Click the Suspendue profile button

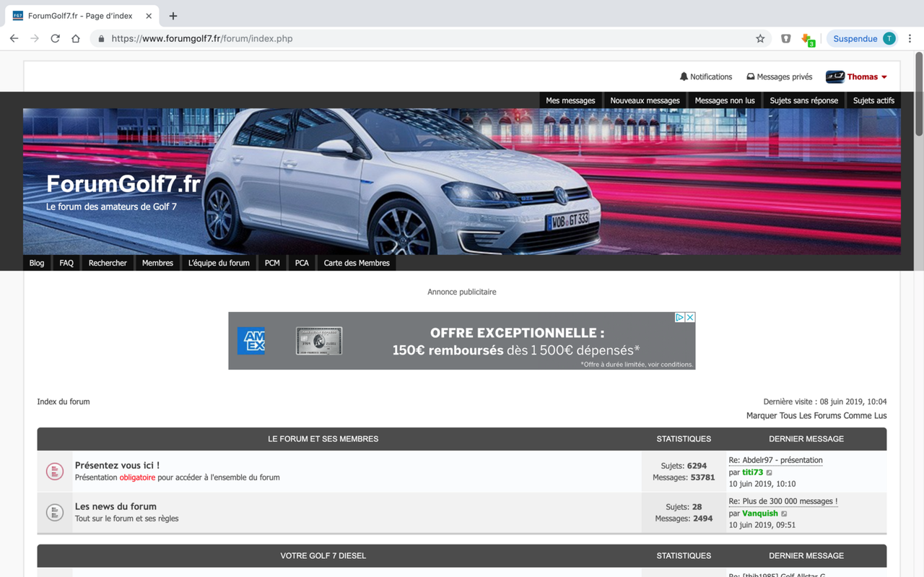[863, 38]
